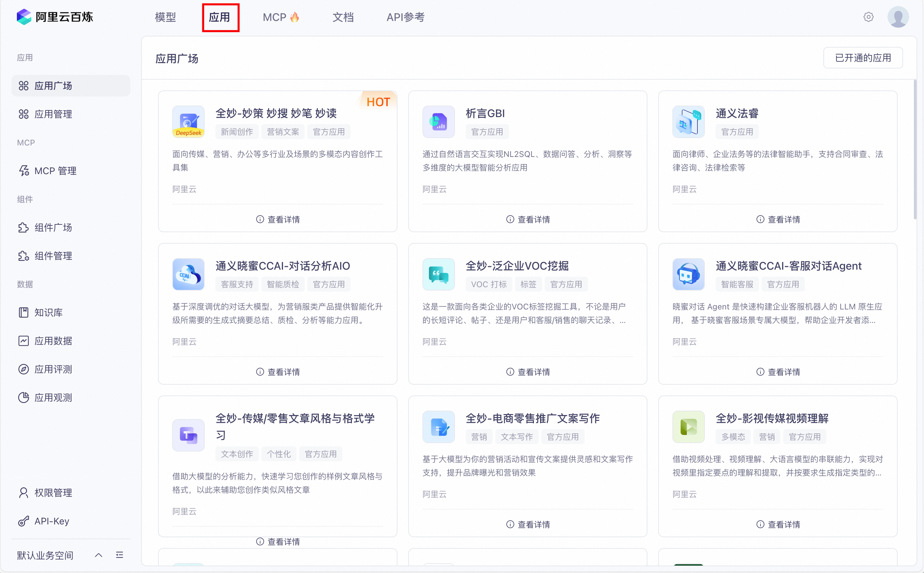Click the vertical scrollbar of 应用广场

(x=915, y=150)
